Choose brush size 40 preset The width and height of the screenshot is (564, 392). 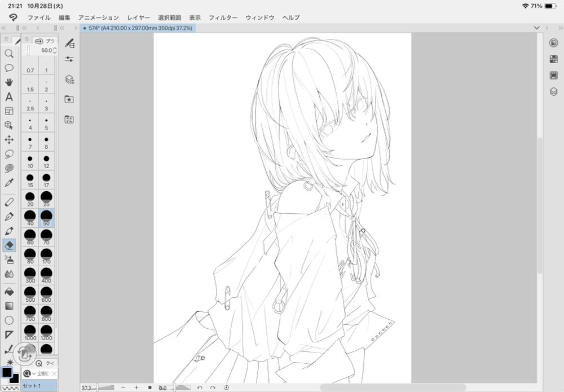(30, 218)
